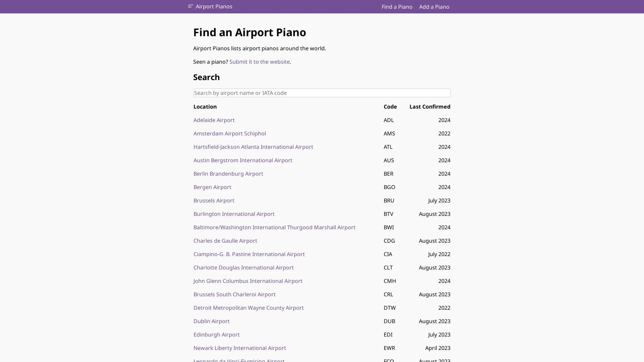The width and height of the screenshot is (644, 362).
Task: Select Find a Piano navigation item
Action: pos(396,6)
